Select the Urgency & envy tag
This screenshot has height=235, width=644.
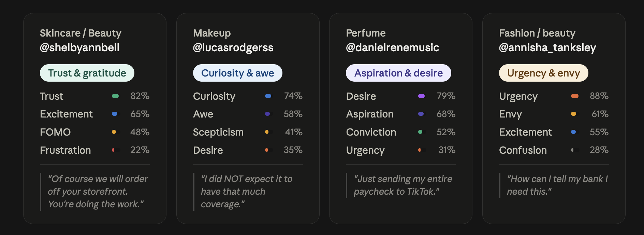coord(543,73)
